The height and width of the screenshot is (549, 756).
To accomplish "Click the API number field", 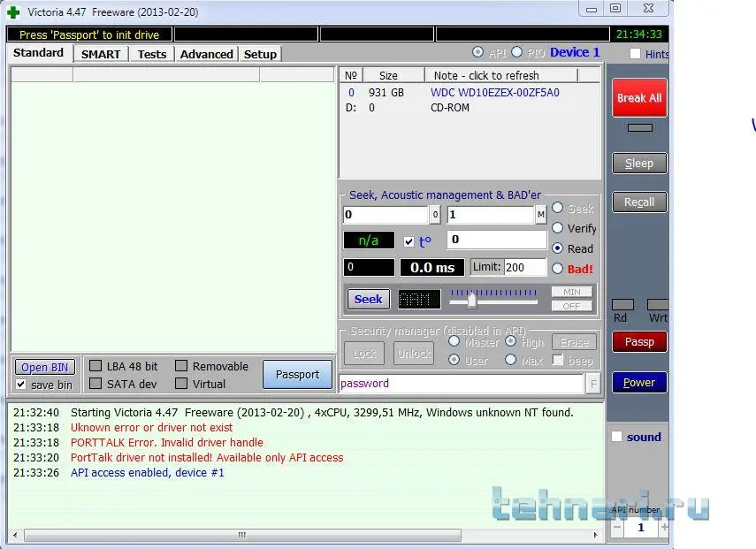I will pos(641,527).
